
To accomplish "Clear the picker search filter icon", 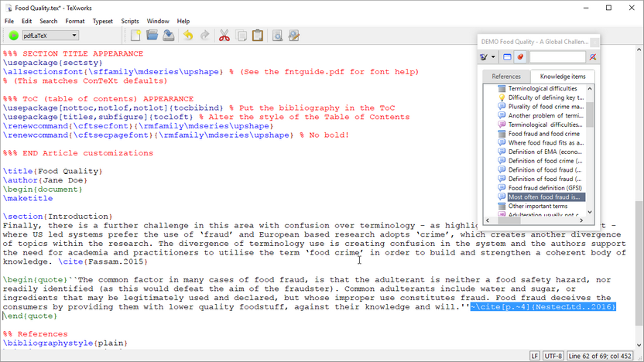I will [x=593, y=57].
